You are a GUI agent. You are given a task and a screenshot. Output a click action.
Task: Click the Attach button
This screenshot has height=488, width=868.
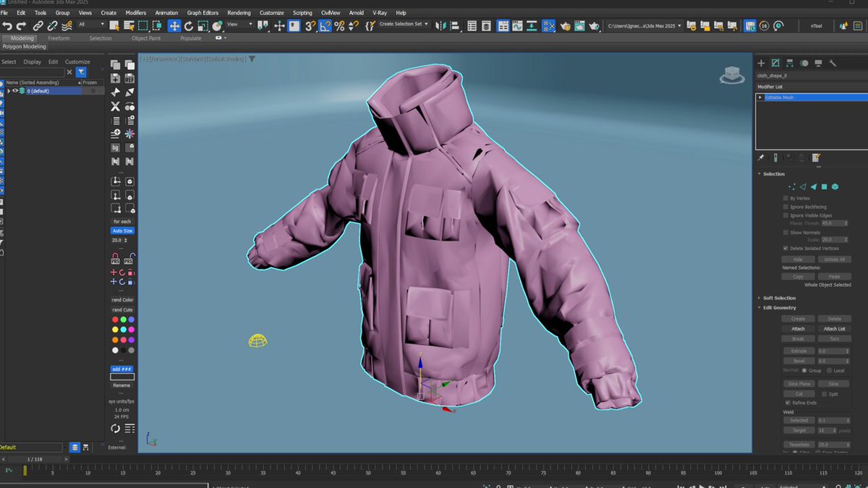(x=798, y=328)
